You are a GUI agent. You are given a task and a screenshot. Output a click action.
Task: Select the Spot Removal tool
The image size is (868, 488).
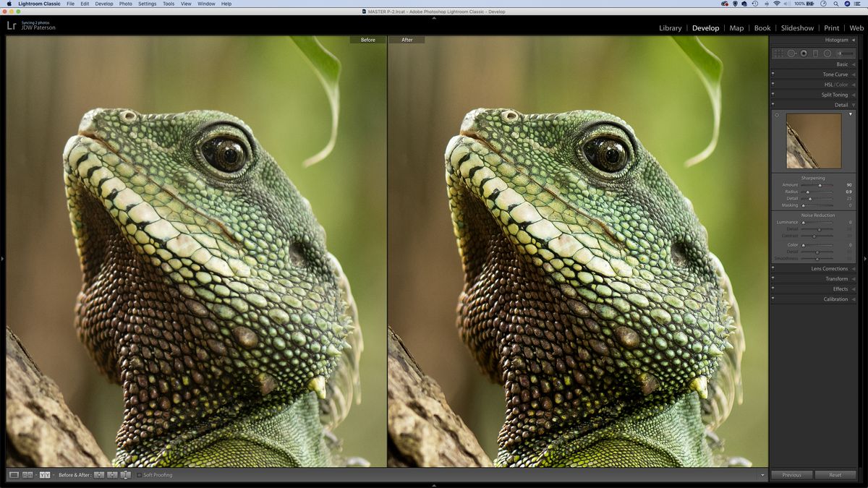point(790,53)
